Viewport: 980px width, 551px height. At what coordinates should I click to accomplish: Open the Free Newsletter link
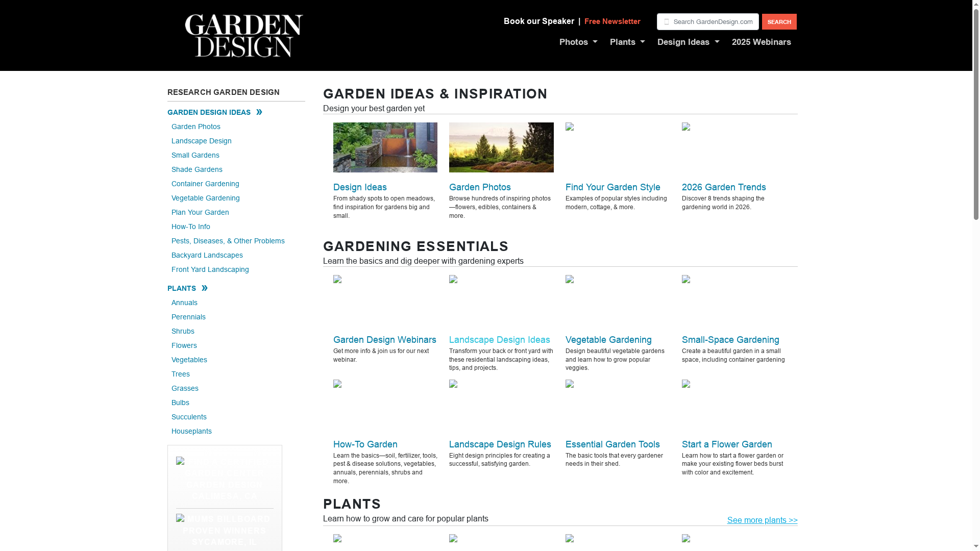612,21
